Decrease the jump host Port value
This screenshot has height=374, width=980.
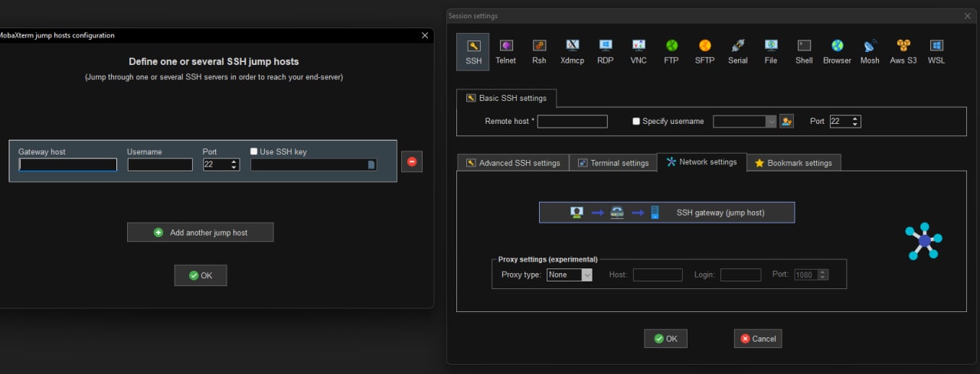pos(234,167)
